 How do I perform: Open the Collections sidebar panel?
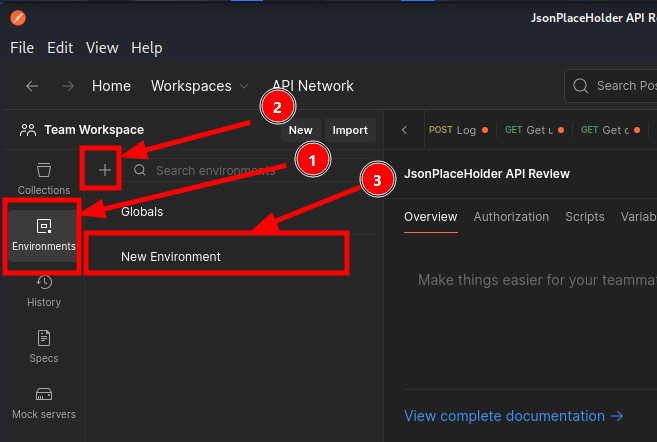(x=44, y=179)
